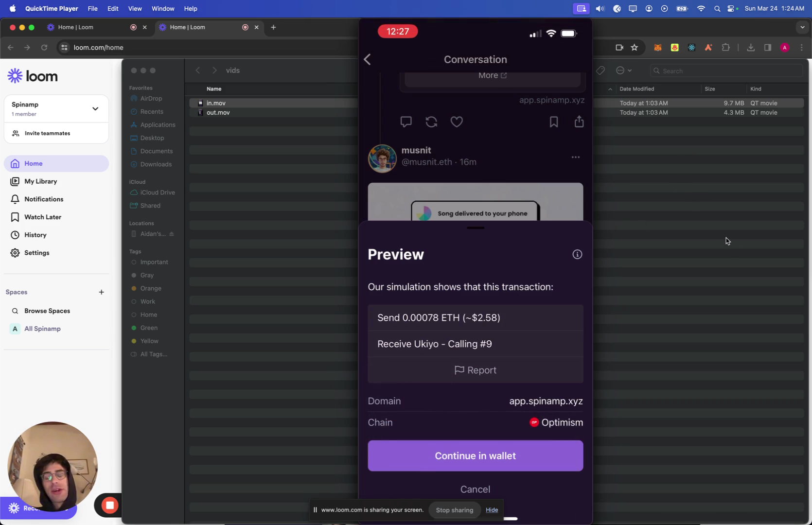This screenshot has width=812, height=525.
Task: Open macOS Spotlight search icon
Action: (x=717, y=8)
